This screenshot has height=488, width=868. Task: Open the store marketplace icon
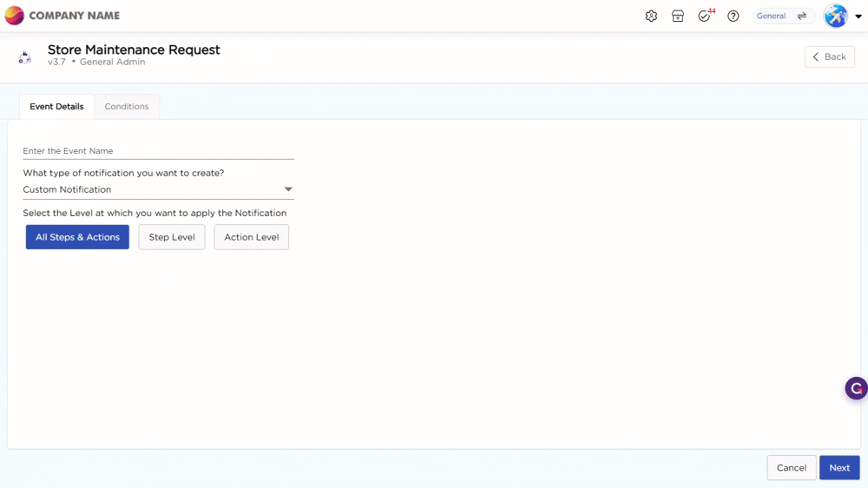pos(678,16)
